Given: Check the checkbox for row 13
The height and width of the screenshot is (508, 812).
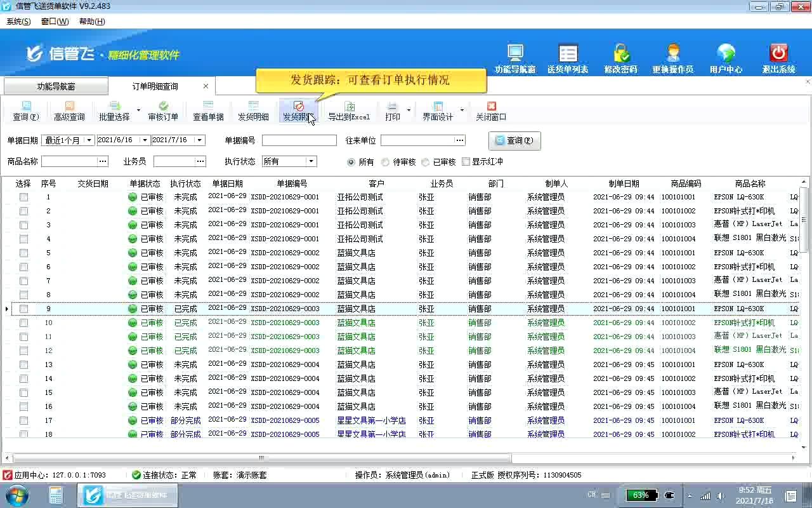Looking at the screenshot, I should pos(23,364).
